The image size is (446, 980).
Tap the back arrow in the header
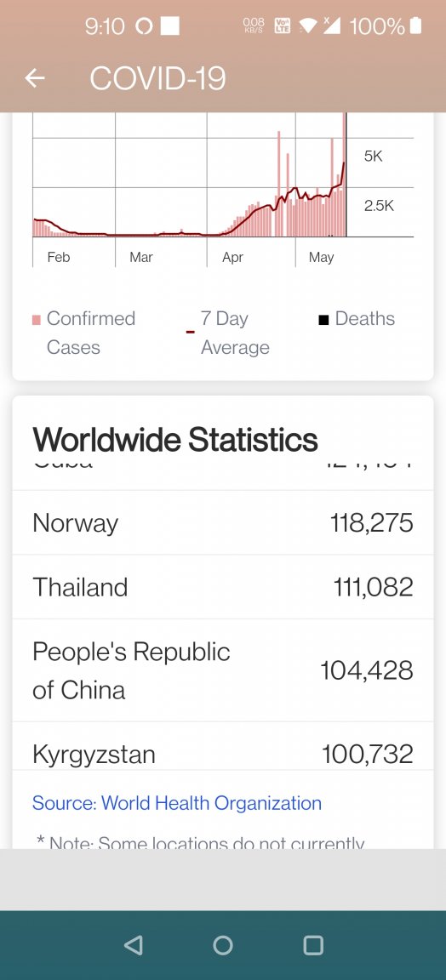[34, 79]
